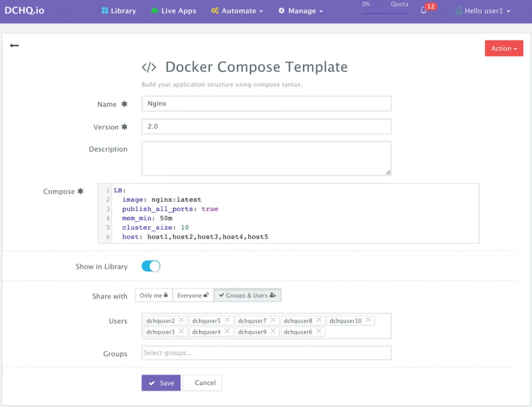Screen dimensions: 532x407
Task: Click the DCHQ.io logo
Action: coord(24,10)
